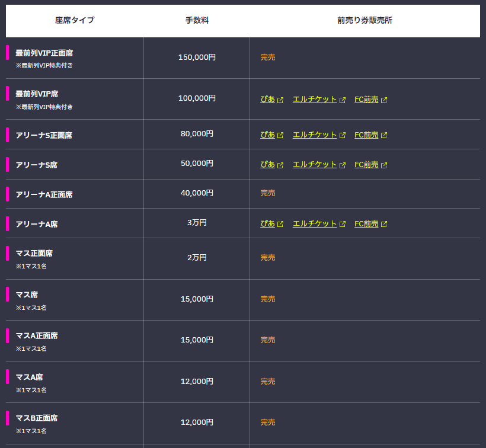486x448 pixels.
Task: Open エルチケット link for アリーナA席
Action: click(x=315, y=223)
